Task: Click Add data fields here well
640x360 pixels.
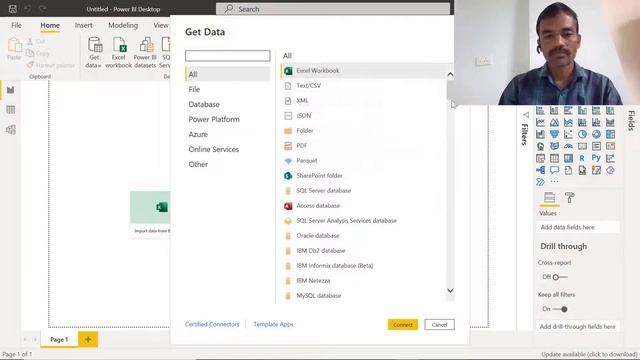Action: (x=578, y=227)
